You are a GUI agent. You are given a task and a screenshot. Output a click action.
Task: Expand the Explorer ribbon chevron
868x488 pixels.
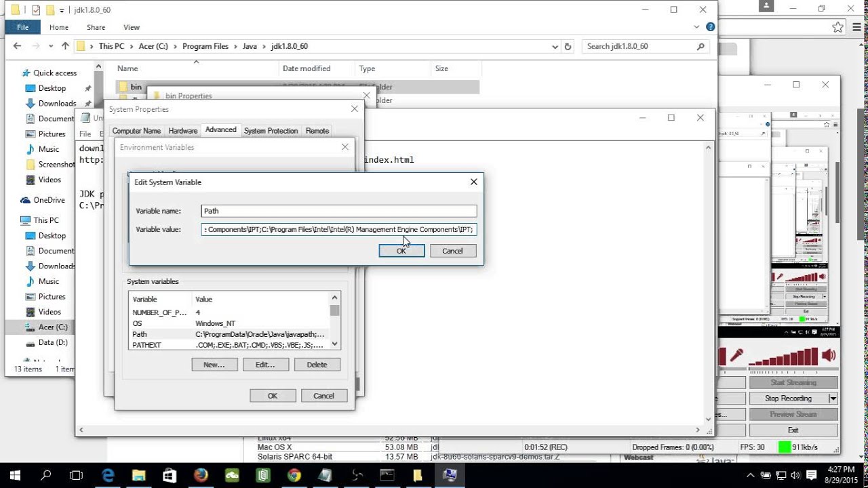click(696, 27)
